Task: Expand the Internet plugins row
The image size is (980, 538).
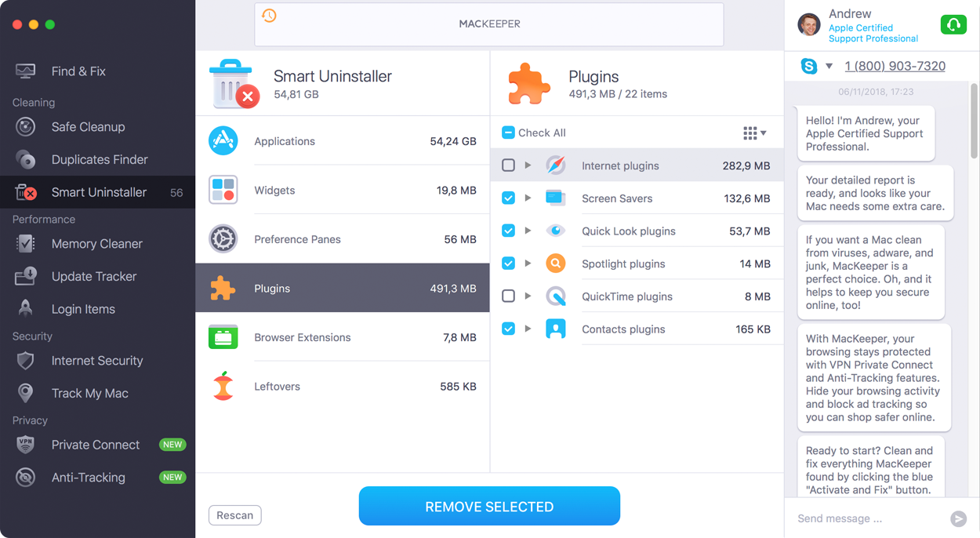Action: pos(528,165)
